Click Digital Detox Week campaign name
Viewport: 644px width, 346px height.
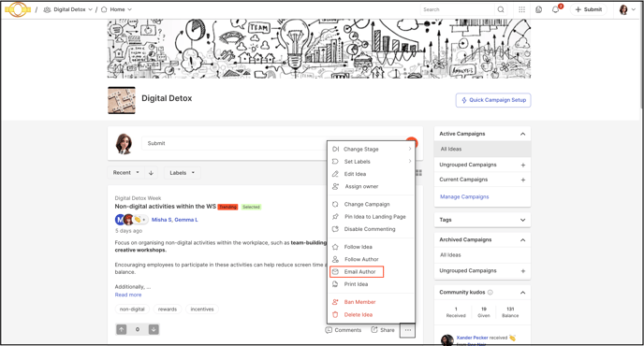tap(138, 198)
